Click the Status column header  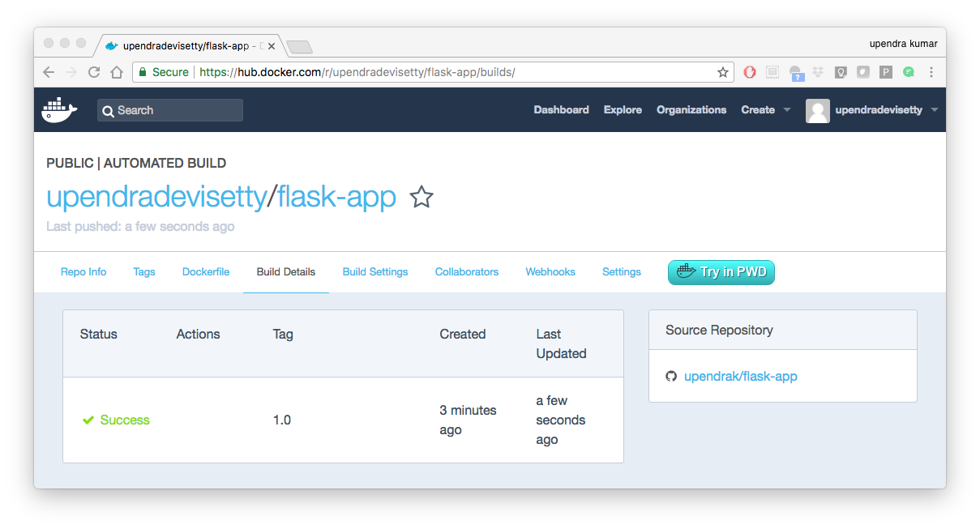coord(99,334)
